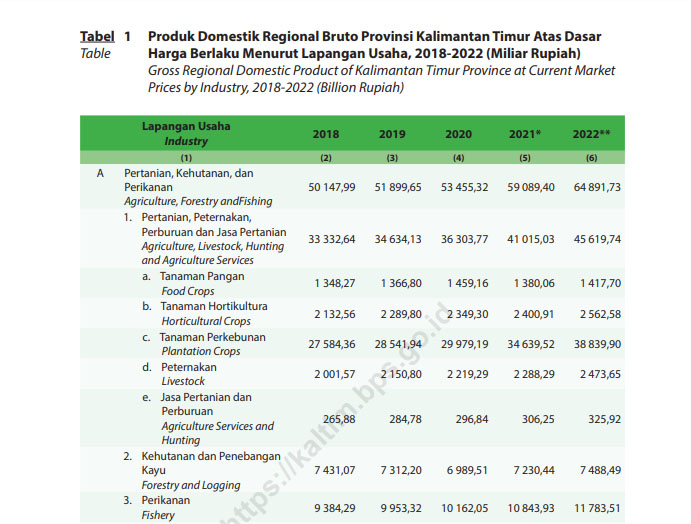The height and width of the screenshot is (524, 691).
Task: Click the 2021* column header
Action: [525, 134]
